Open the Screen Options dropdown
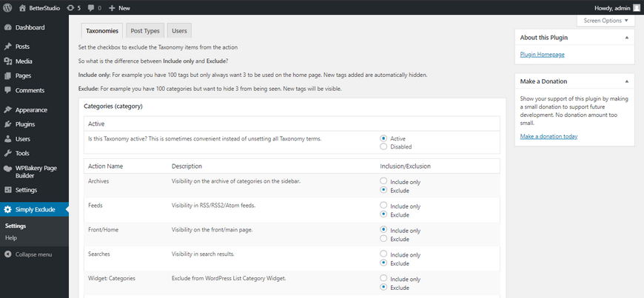Image resolution: width=644 pixels, height=298 pixels. 606,21
